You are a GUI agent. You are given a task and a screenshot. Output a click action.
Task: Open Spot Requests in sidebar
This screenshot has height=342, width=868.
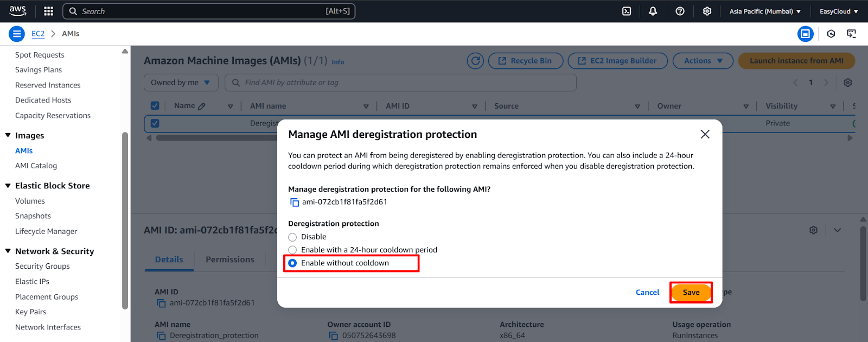point(40,55)
